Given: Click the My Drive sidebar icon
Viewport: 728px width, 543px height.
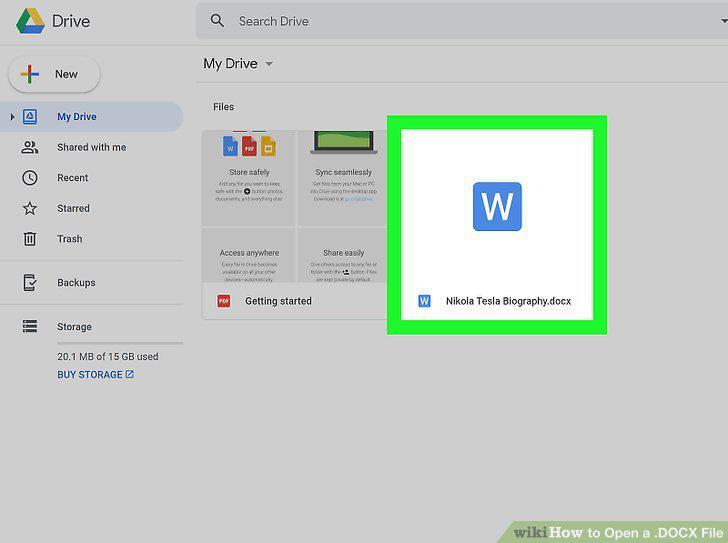Looking at the screenshot, I should click(30, 116).
